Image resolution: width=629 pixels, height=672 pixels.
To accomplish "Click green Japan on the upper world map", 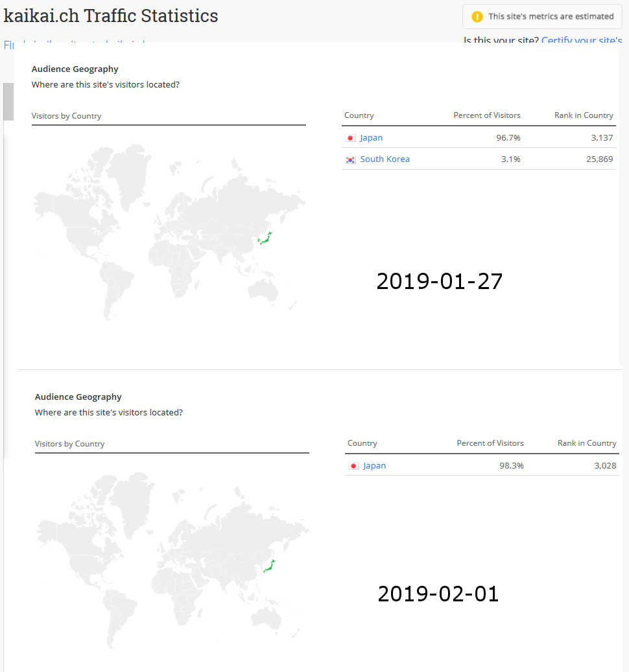I will pos(265,238).
